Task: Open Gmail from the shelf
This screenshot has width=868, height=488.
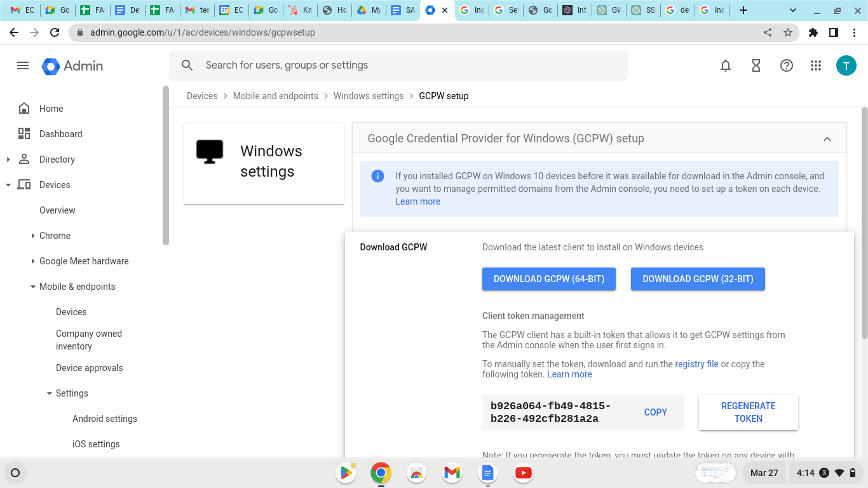Action: click(452, 473)
